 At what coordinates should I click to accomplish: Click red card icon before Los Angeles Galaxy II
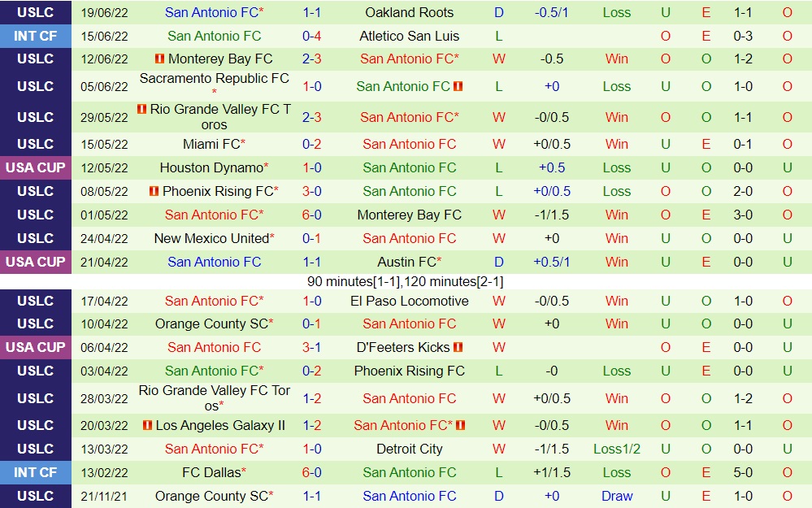click(146, 426)
